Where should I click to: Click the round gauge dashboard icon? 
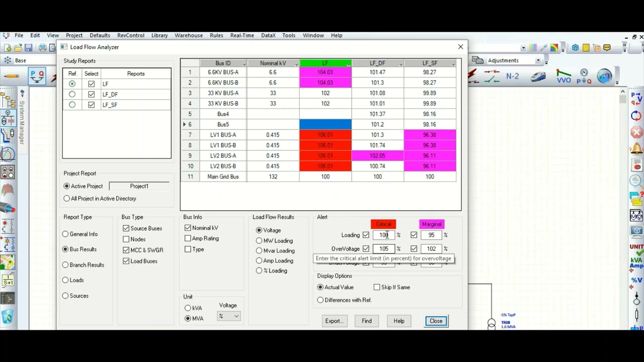pos(604,76)
